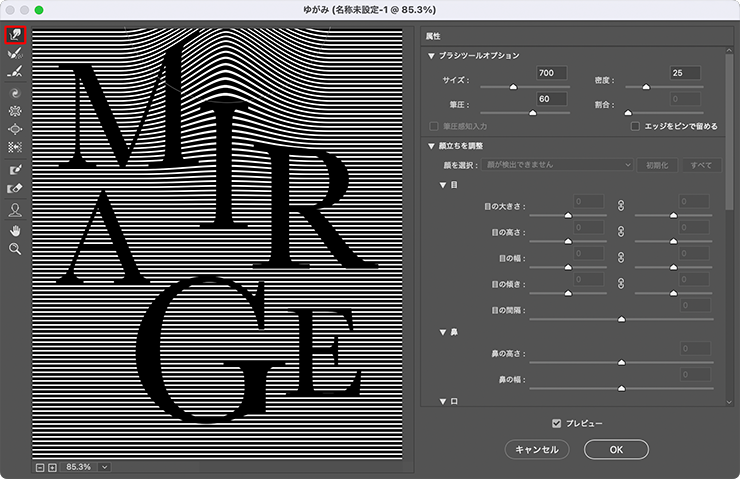Collapse the ブラシツールオプション section
The image size is (740, 479).
tap(431, 56)
